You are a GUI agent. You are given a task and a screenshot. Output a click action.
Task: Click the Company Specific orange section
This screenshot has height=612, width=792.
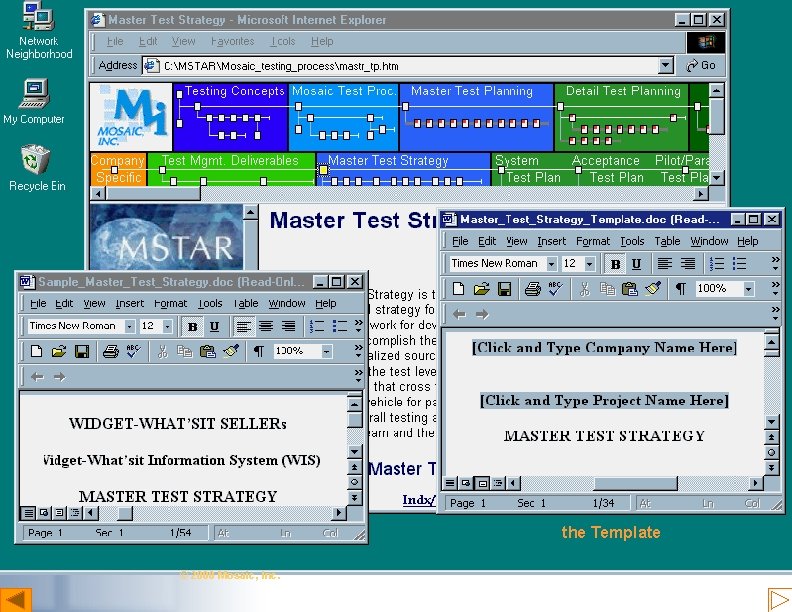pyautogui.click(x=118, y=169)
